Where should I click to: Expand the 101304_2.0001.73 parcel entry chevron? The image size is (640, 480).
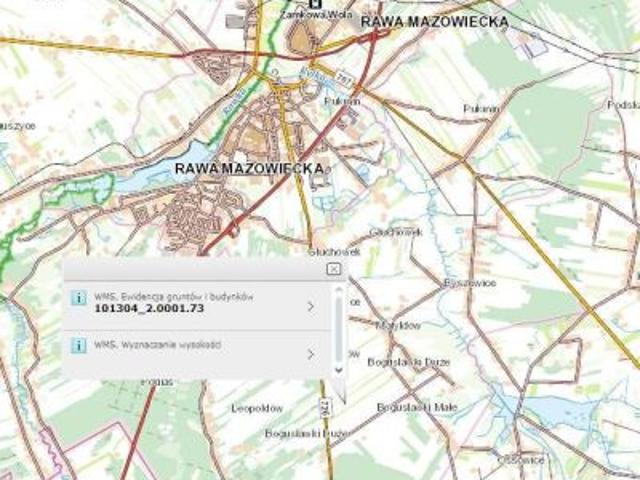[311, 307]
